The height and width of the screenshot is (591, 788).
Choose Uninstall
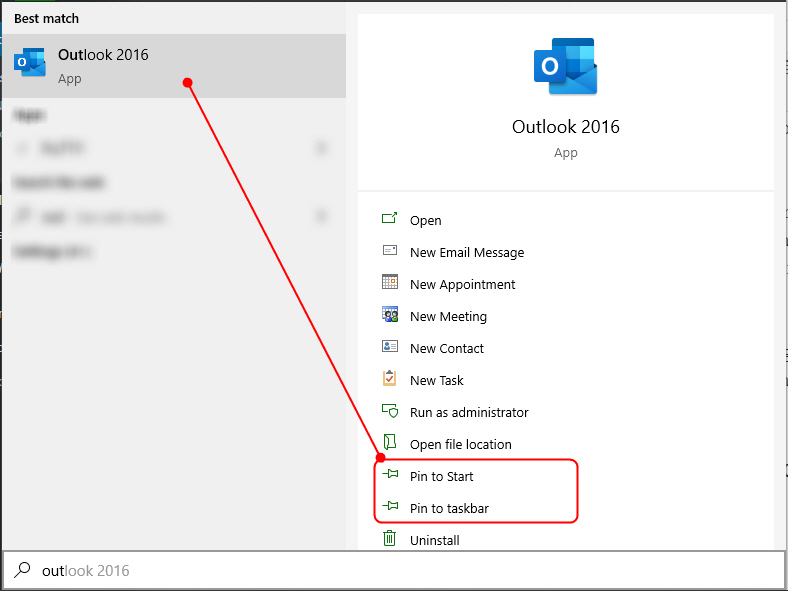point(435,541)
